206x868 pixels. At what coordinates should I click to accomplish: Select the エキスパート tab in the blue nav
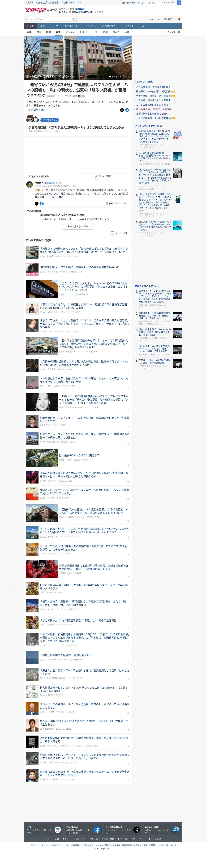pyautogui.click(x=71, y=26)
